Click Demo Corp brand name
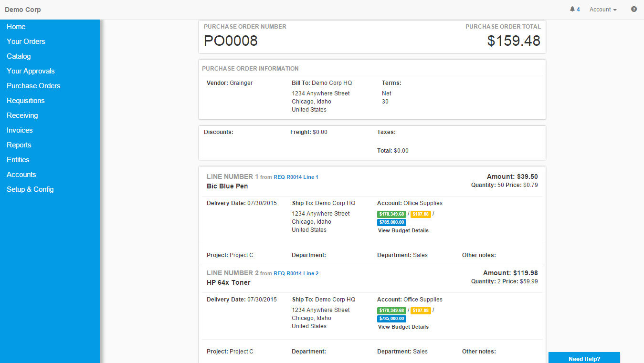The width and height of the screenshot is (644, 363). (x=23, y=10)
